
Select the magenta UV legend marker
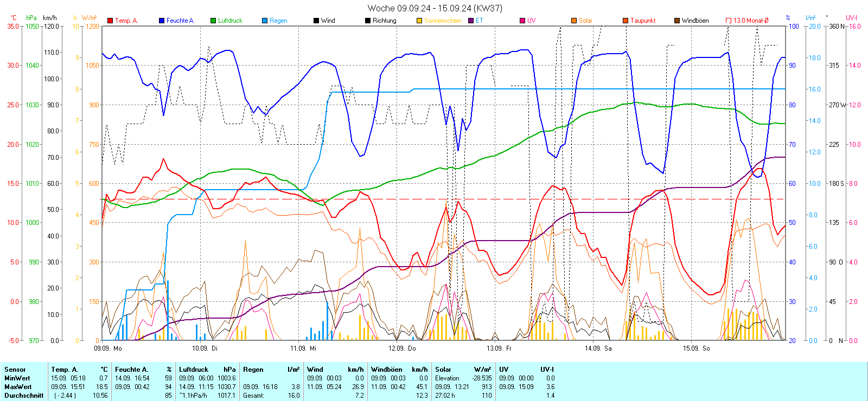pyautogui.click(x=522, y=21)
